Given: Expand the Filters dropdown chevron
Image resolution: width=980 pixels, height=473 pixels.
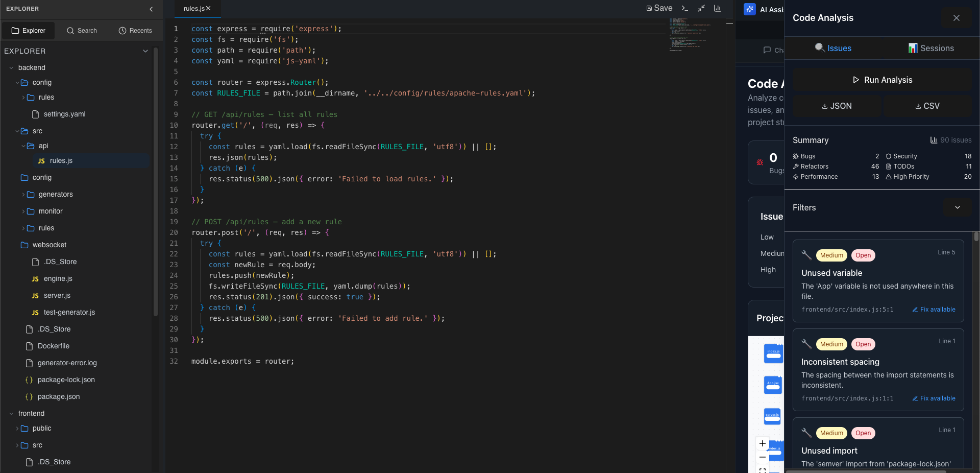Looking at the screenshot, I should [x=958, y=207].
